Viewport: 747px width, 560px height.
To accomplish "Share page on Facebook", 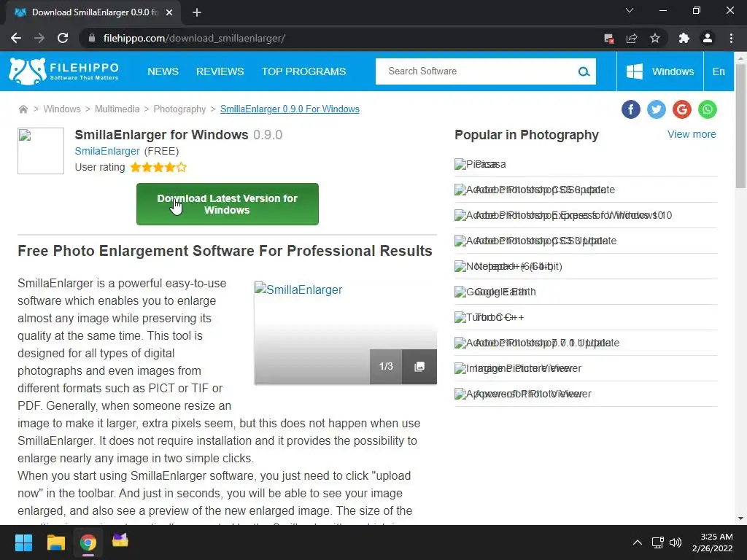I will coord(631,109).
